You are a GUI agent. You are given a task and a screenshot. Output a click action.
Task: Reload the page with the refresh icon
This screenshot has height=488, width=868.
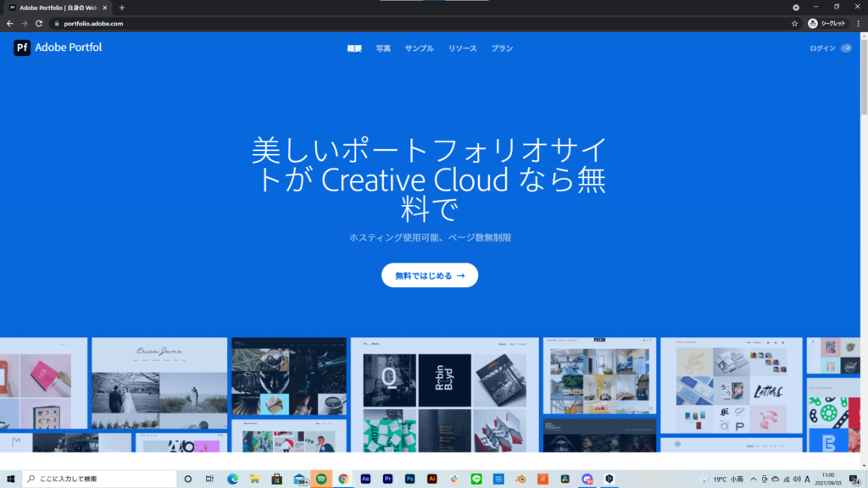(39, 24)
